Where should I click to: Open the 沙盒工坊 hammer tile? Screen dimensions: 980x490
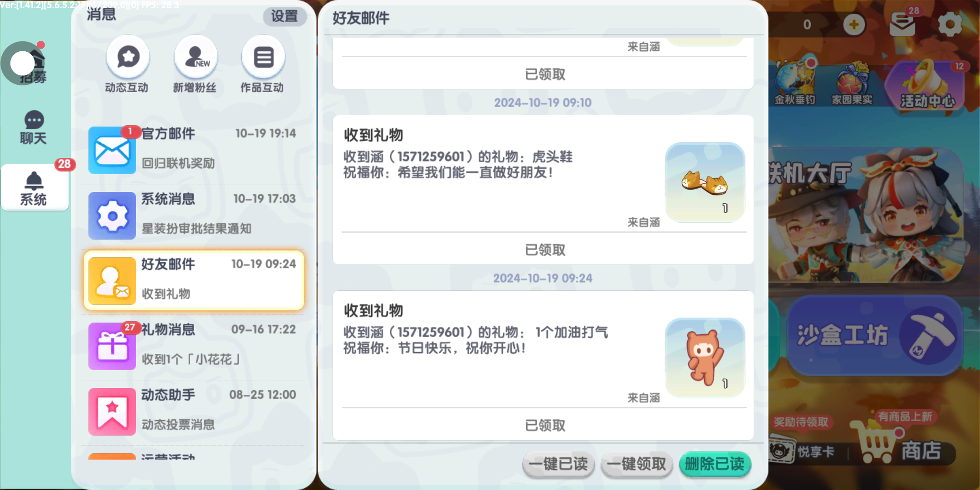(x=875, y=336)
